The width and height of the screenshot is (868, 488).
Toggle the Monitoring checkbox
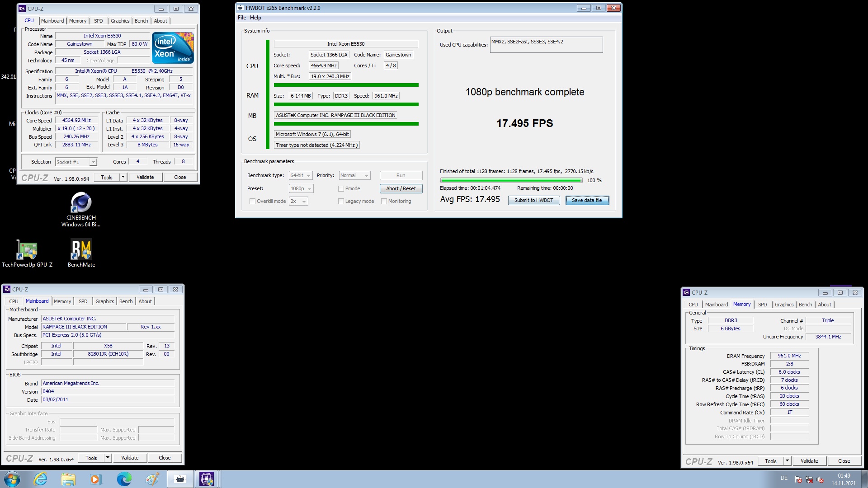pos(384,202)
